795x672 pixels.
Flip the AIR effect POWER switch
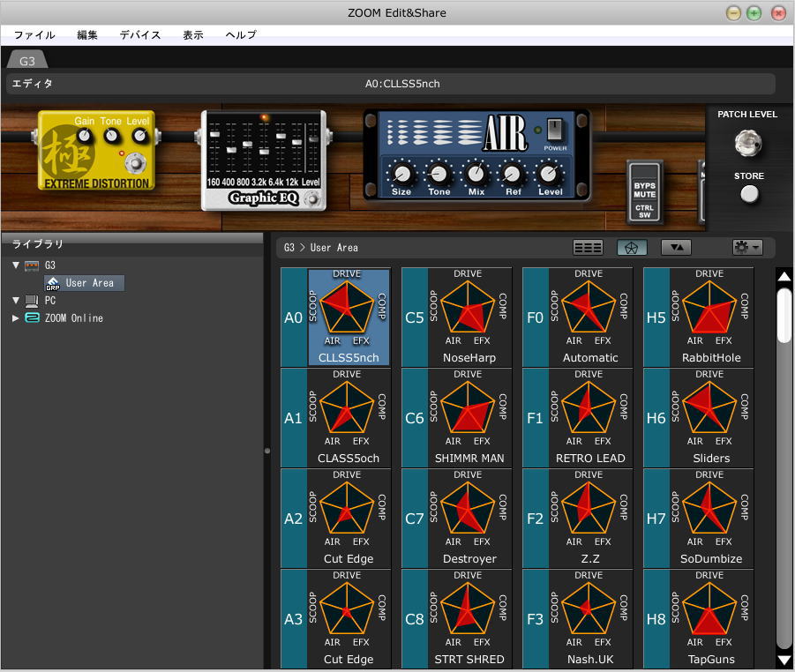pyautogui.click(x=555, y=130)
